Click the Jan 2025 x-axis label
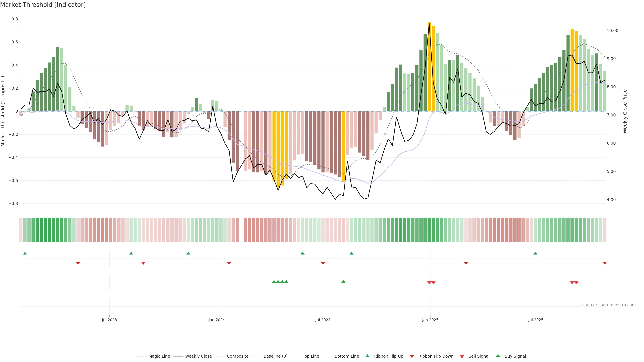 tap(430, 320)
